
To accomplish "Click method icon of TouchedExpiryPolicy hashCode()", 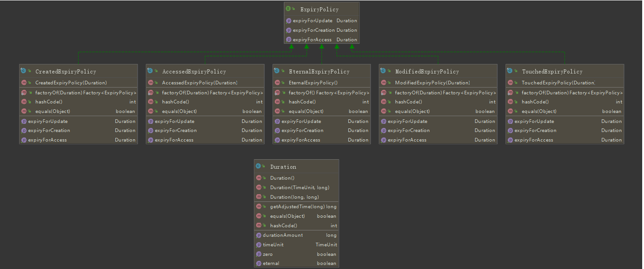I will [x=510, y=102].
